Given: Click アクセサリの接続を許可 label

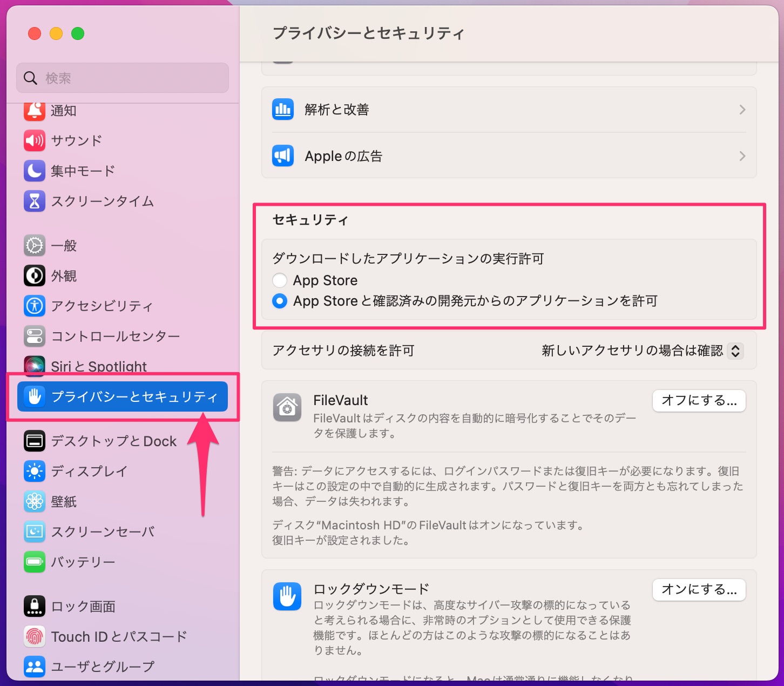Looking at the screenshot, I should pyautogui.click(x=343, y=351).
